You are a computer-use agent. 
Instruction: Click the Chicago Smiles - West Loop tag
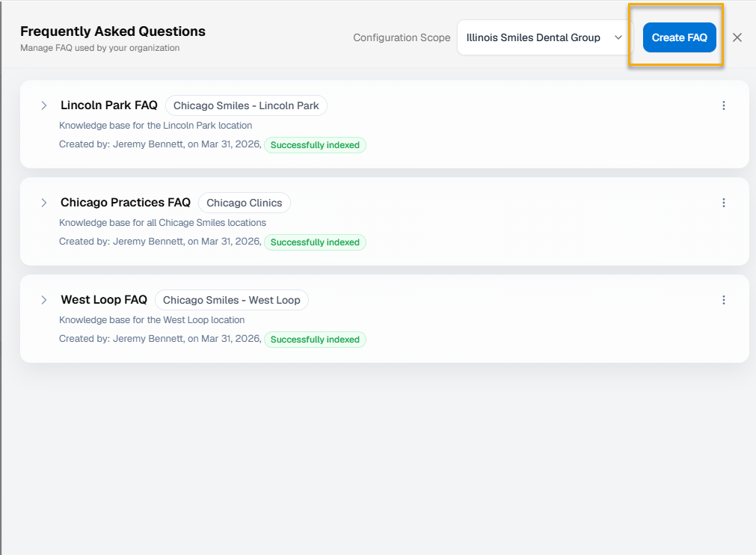coord(232,300)
